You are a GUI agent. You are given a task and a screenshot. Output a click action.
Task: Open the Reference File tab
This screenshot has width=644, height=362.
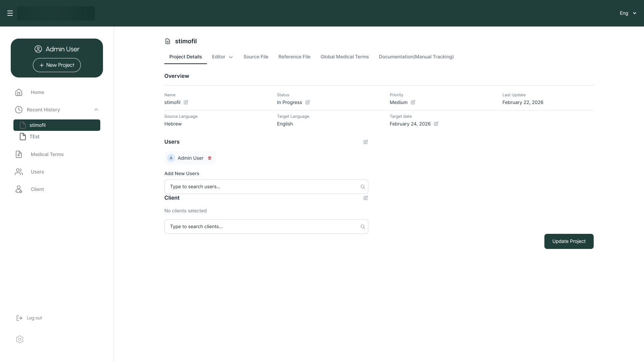294,57
